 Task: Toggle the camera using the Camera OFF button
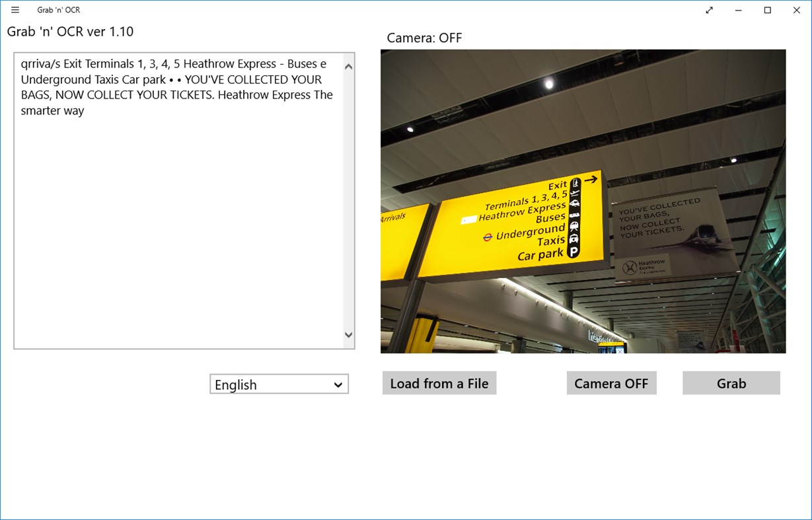(x=611, y=383)
